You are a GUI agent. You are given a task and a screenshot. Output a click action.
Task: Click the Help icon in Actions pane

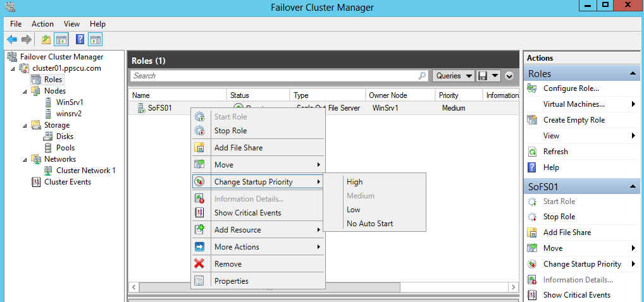532,167
